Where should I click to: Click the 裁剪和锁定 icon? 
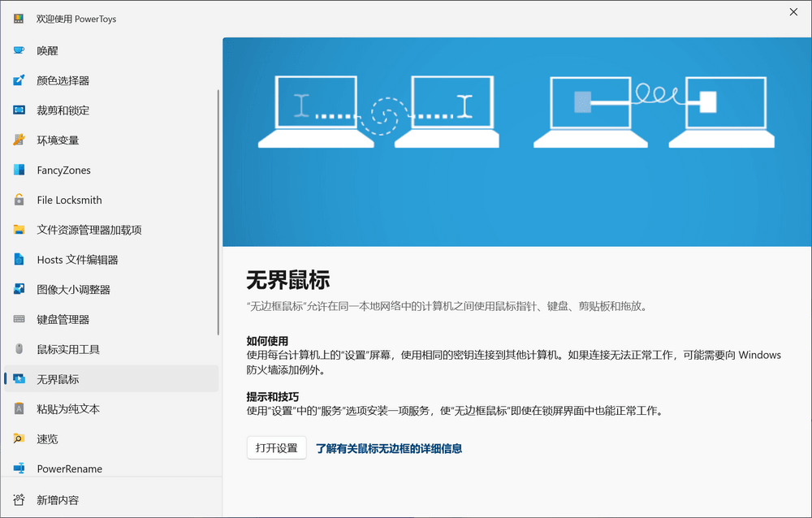19,110
